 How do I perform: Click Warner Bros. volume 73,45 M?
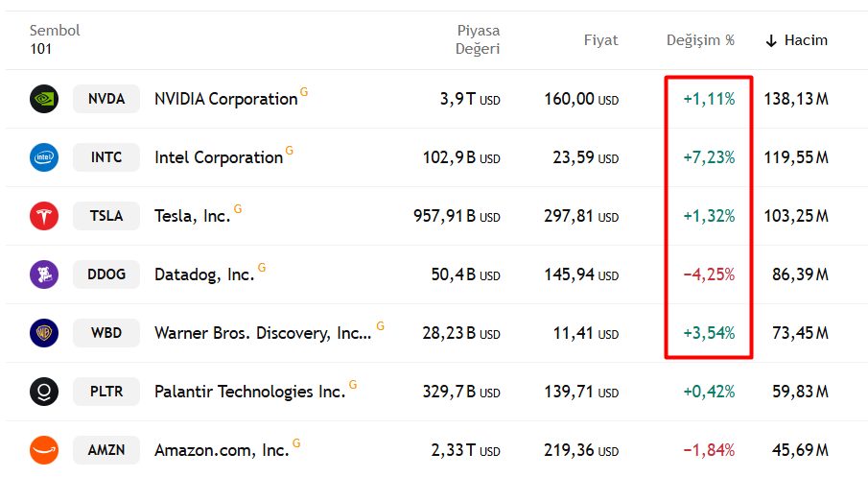[801, 333]
